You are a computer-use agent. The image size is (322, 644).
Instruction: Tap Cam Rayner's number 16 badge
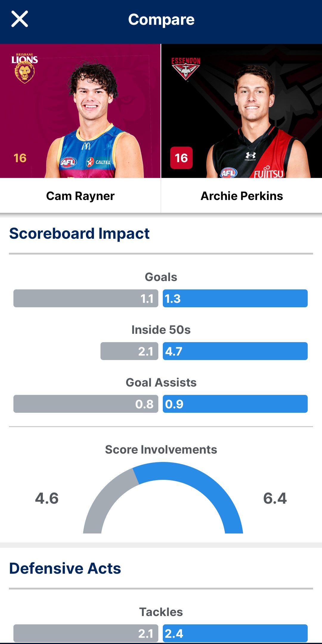coord(20,158)
